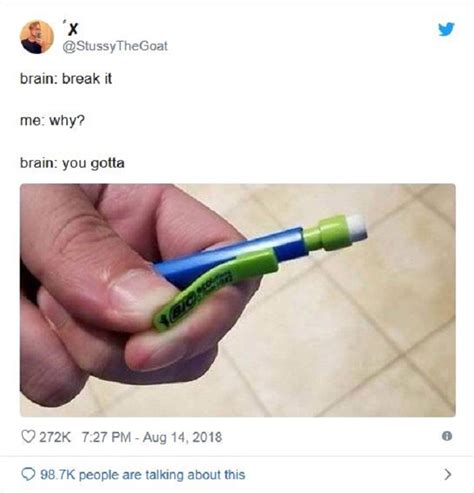This screenshot has width=474, height=493.
Task: Like the tweet via heart icon
Action: click(x=28, y=436)
